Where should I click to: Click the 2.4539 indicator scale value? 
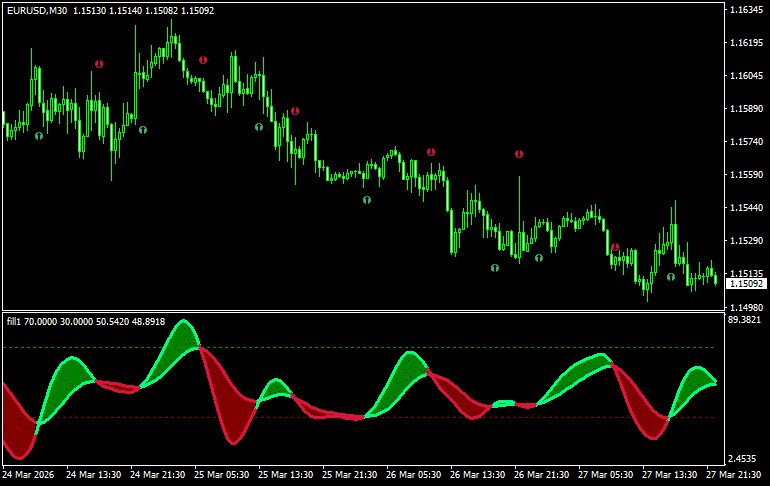pos(746,458)
